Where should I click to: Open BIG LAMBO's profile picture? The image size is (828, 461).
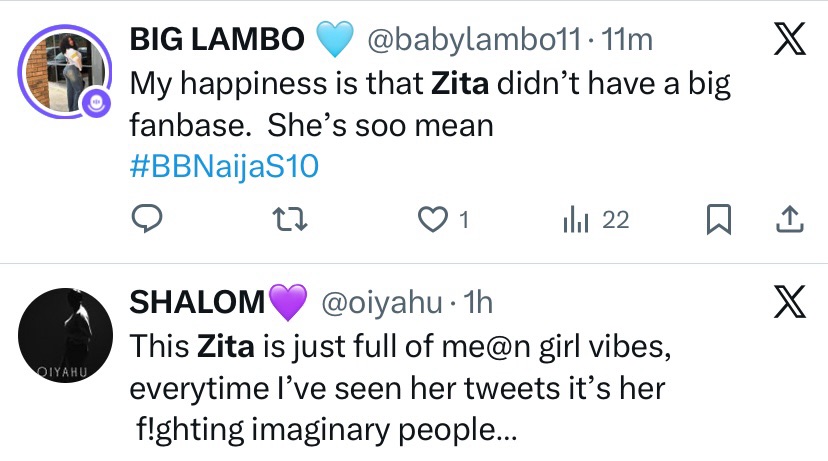62,68
